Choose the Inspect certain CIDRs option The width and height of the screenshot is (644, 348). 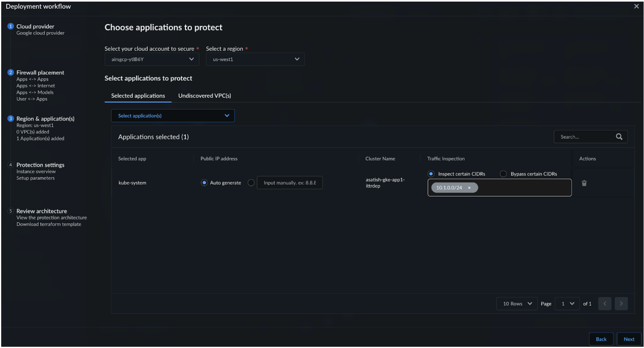click(x=431, y=174)
